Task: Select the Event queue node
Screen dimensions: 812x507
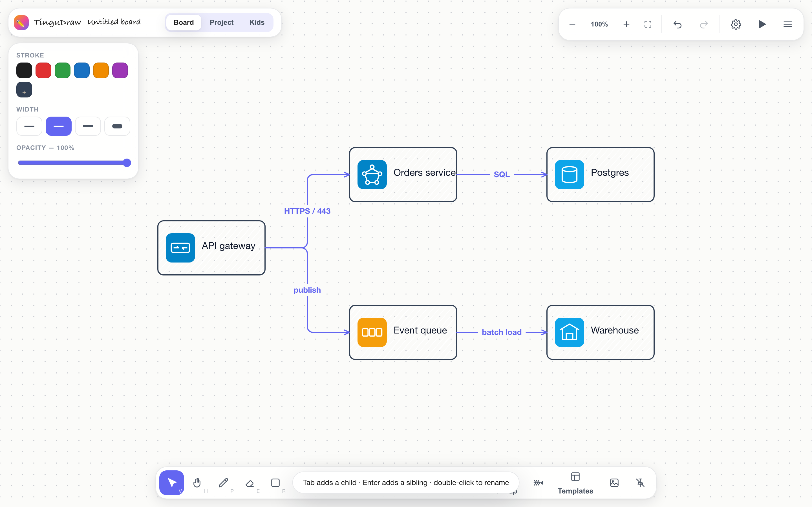Action: (x=403, y=332)
